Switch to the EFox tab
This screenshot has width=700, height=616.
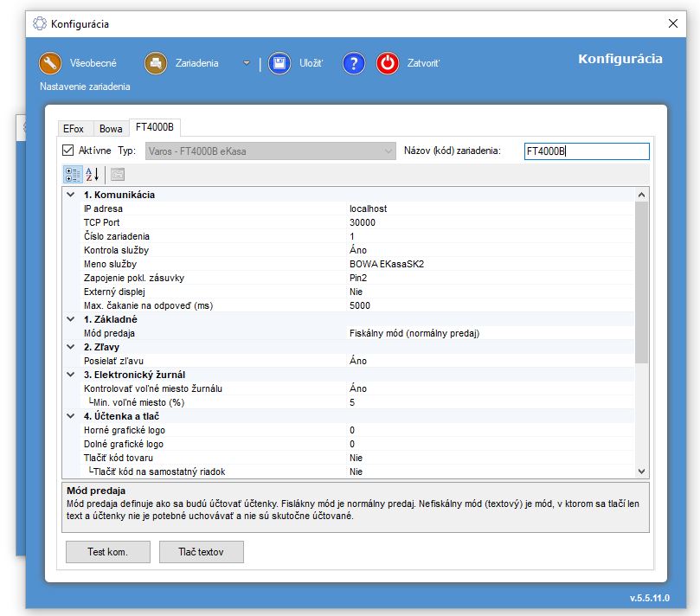click(x=73, y=128)
